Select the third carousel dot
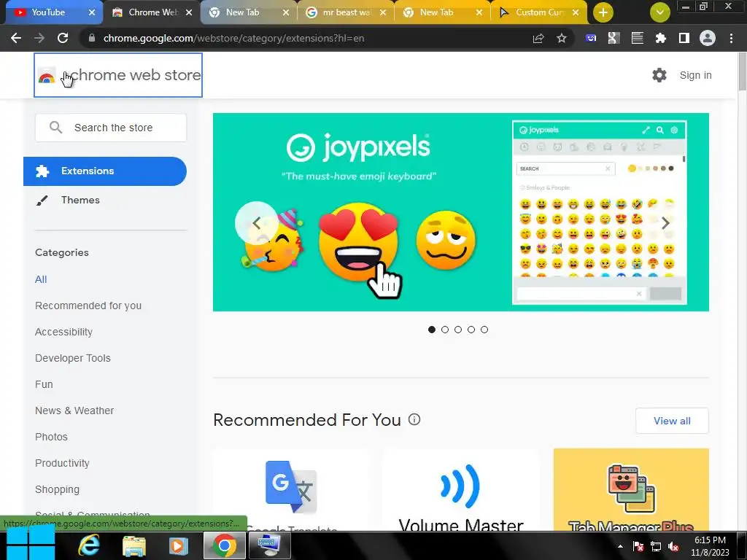This screenshot has width=747, height=560. (458, 330)
